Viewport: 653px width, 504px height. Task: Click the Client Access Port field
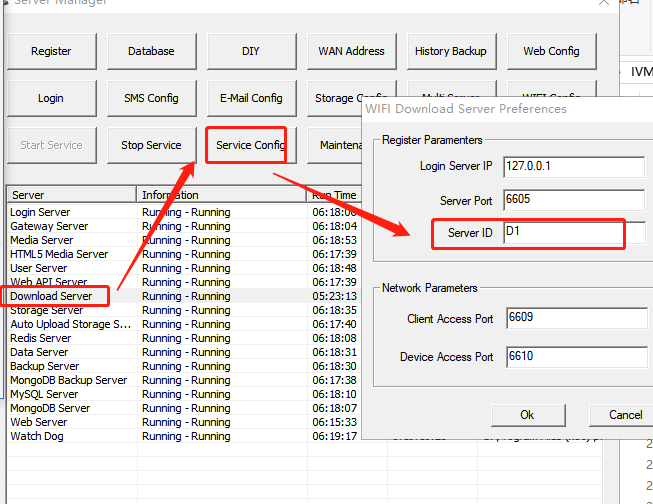point(577,318)
